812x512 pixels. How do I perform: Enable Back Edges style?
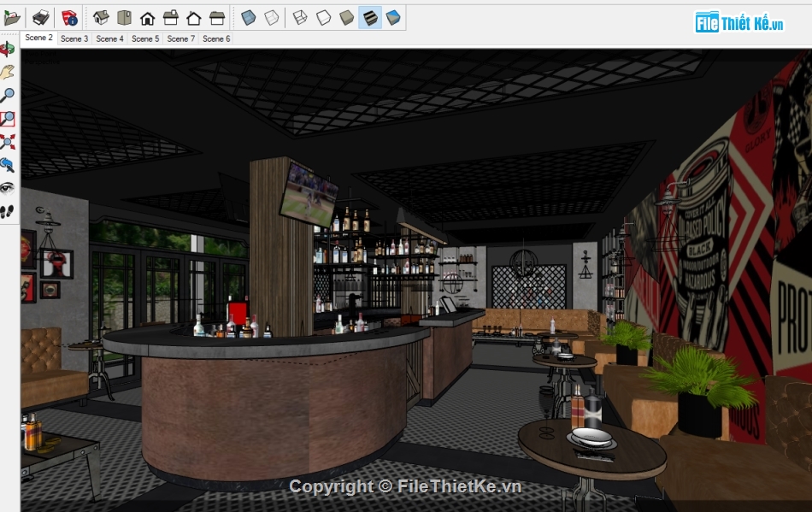[271, 18]
